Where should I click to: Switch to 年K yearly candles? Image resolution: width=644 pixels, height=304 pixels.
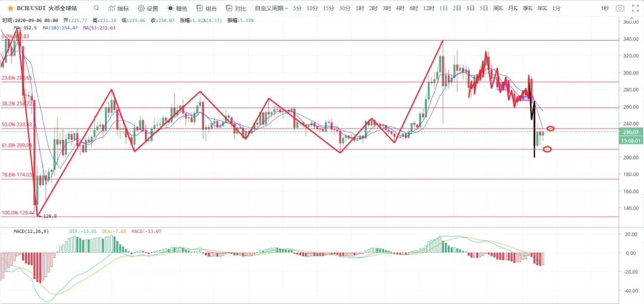coord(542,8)
